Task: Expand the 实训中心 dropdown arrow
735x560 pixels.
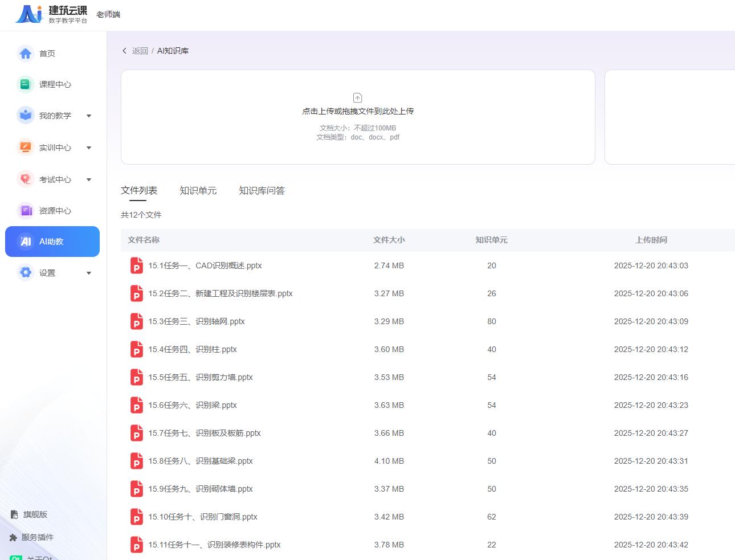Action: tap(89, 148)
